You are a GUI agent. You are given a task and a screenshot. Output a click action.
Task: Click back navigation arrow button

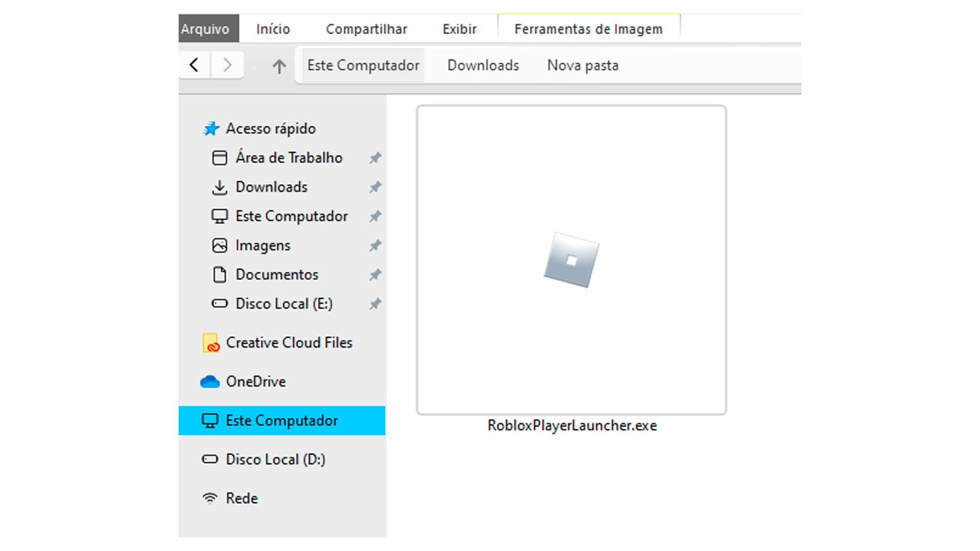click(x=194, y=65)
